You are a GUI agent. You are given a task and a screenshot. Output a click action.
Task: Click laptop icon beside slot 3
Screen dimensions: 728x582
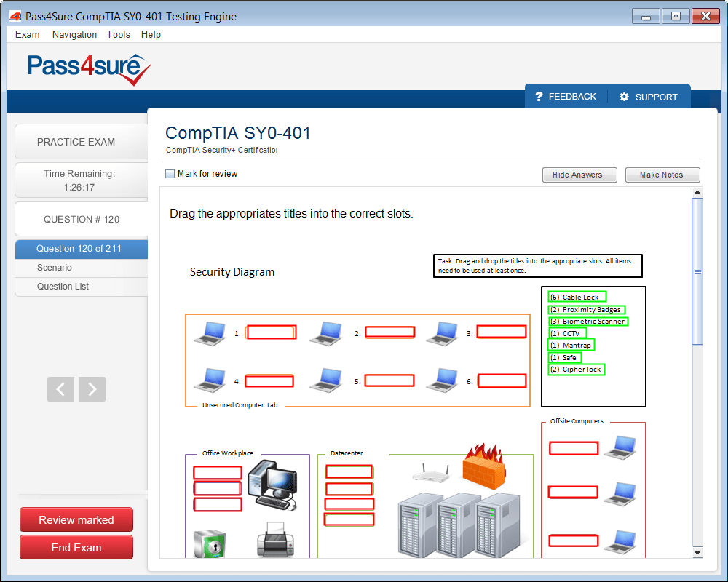tap(443, 333)
